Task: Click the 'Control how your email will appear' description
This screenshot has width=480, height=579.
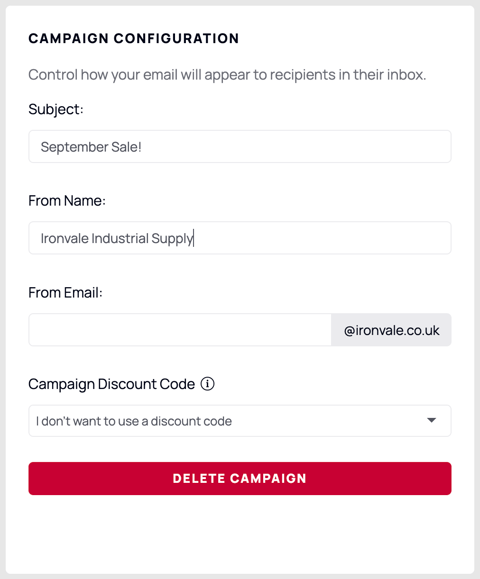Action: point(227,75)
